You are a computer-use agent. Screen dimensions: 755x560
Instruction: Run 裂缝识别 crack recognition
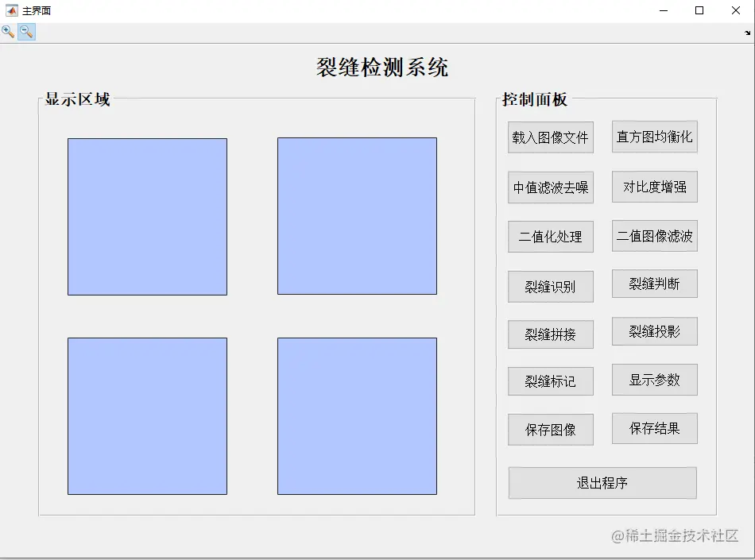coord(551,287)
